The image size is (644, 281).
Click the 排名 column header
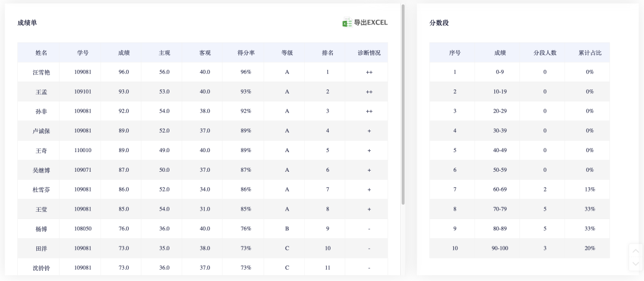(x=327, y=53)
